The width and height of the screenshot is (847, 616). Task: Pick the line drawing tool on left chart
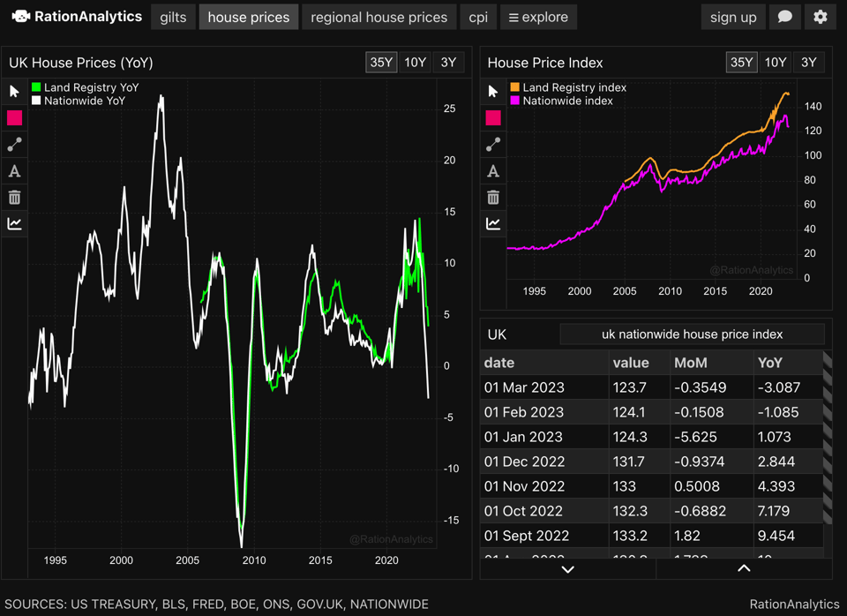pos(14,145)
